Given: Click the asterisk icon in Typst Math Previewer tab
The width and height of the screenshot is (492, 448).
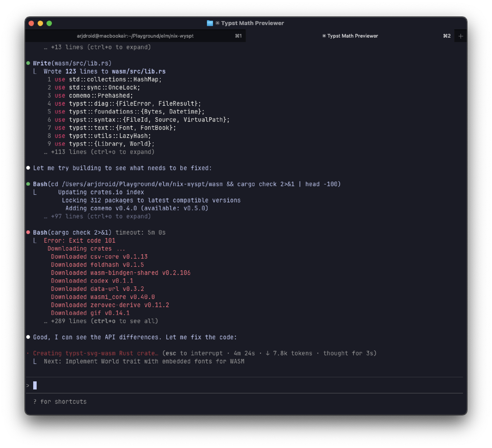Looking at the screenshot, I should click(x=324, y=36).
